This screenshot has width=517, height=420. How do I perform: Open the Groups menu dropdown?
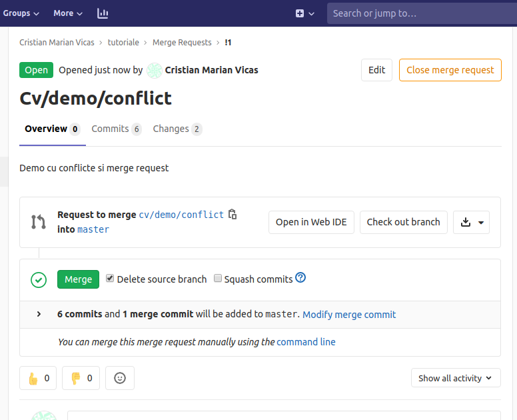pyautogui.click(x=21, y=13)
